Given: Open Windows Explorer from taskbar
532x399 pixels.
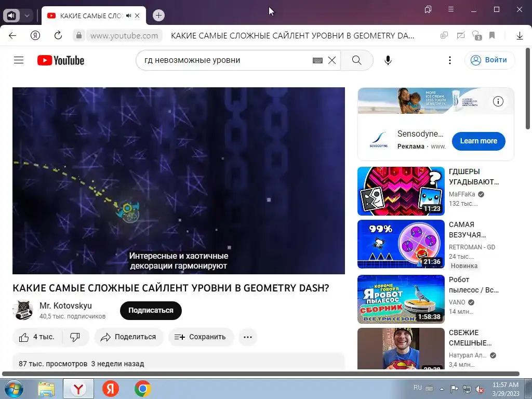Looking at the screenshot, I should click(x=46, y=389).
